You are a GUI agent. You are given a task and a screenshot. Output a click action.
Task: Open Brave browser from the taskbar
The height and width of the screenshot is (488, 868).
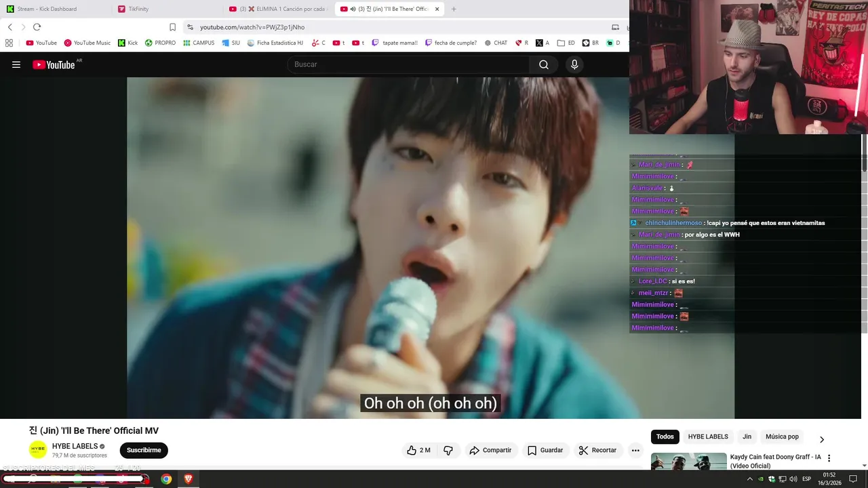pos(188,479)
